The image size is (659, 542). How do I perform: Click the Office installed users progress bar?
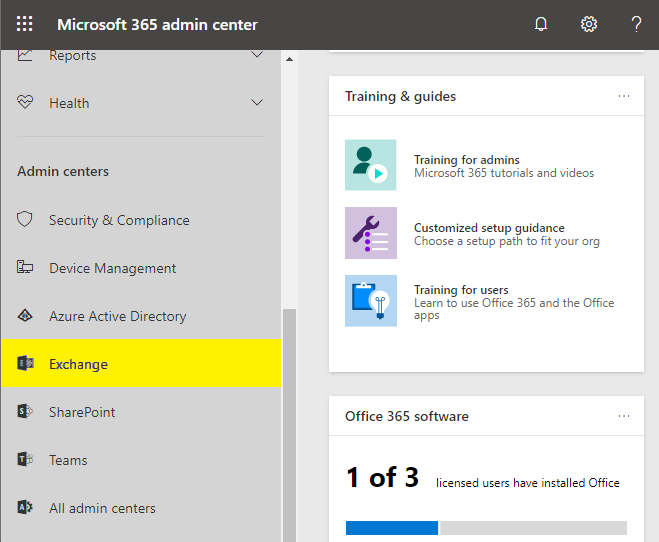[x=486, y=528]
